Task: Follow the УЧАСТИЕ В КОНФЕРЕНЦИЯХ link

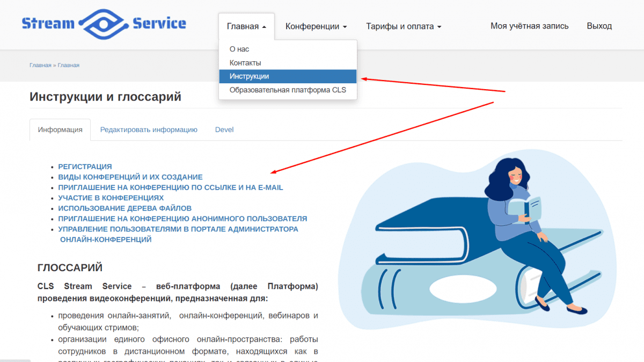Action: pyautogui.click(x=111, y=198)
